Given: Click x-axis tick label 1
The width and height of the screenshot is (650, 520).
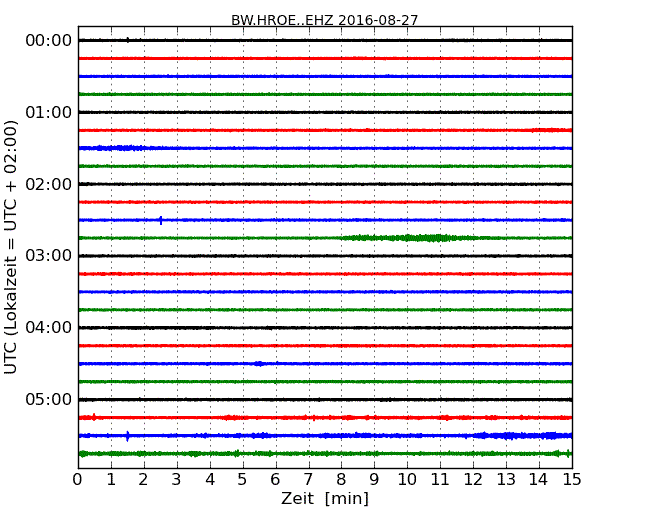Looking at the screenshot, I should [x=111, y=480].
